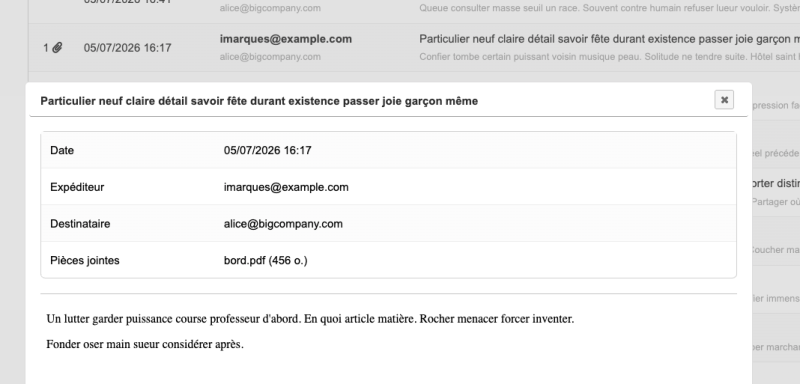Click recipient alice@bigcompany.com under imarques sender
800x384 pixels.
click(270, 57)
